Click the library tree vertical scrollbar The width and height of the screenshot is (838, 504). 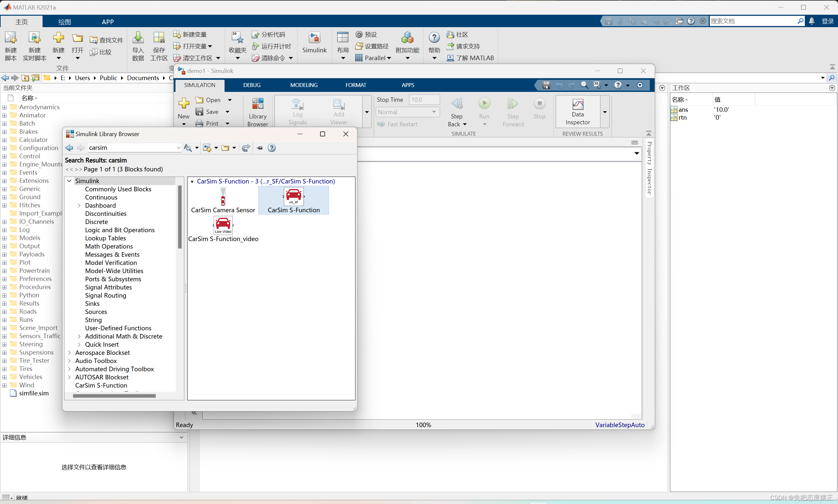[180, 217]
